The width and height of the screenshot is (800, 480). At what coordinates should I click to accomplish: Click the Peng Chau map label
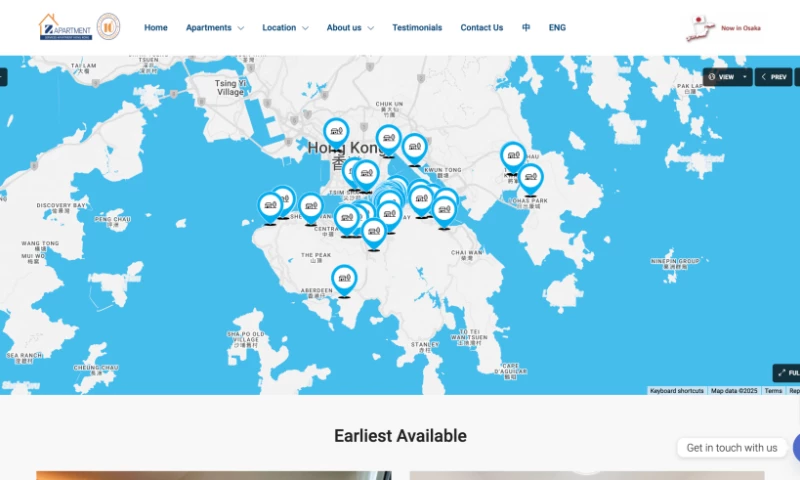click(x=113, y=221)
